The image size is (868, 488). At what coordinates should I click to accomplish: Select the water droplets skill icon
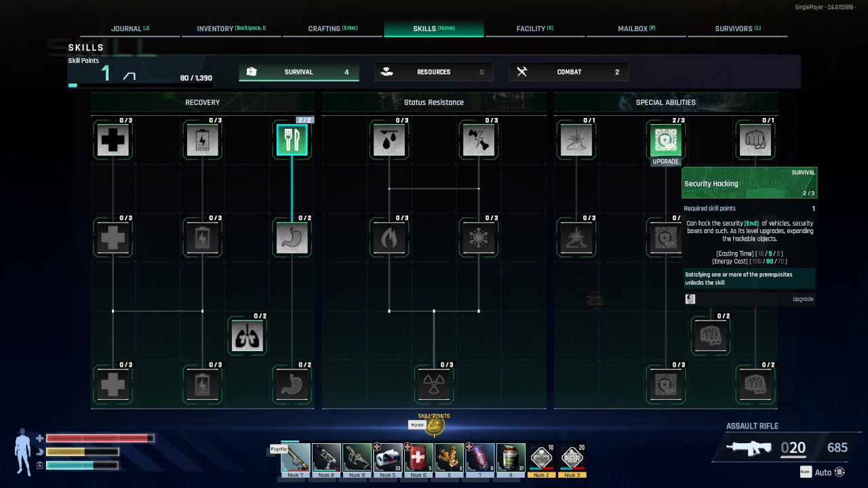(x=389, y=140)
